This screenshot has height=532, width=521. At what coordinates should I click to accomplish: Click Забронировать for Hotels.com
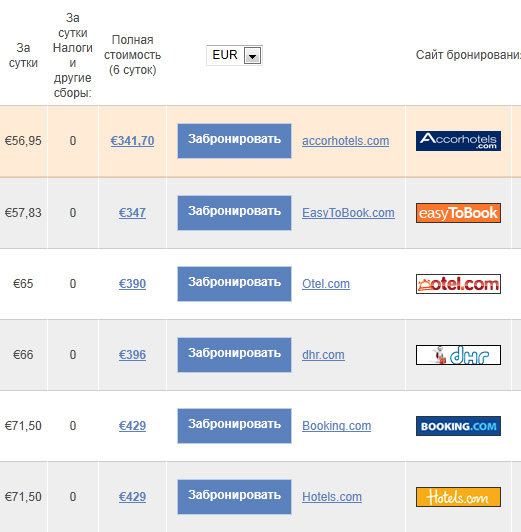[234, 497]
